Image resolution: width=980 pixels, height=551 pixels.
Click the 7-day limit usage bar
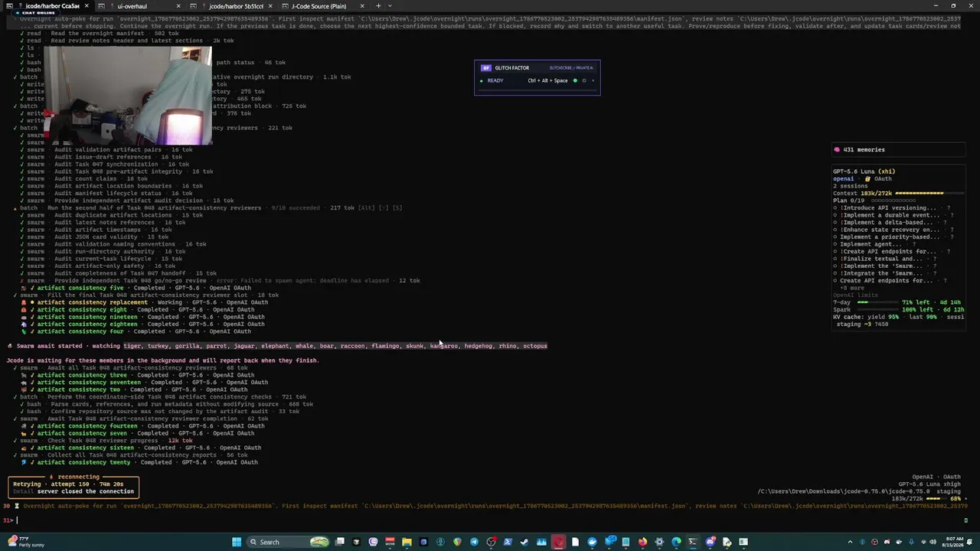877,302
